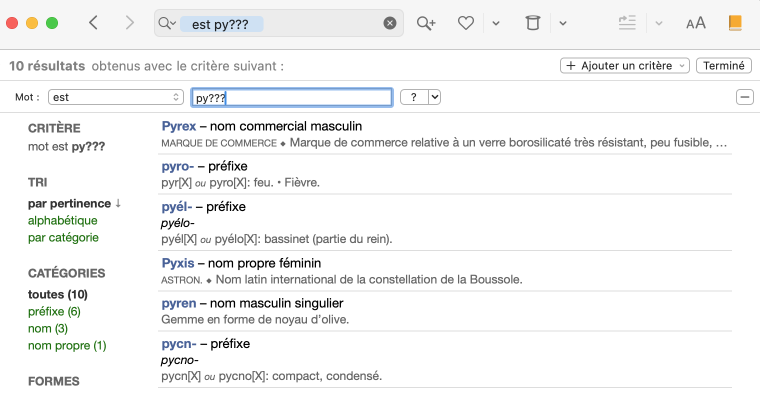Click the list indent toolbar icon

click(627, 23)
